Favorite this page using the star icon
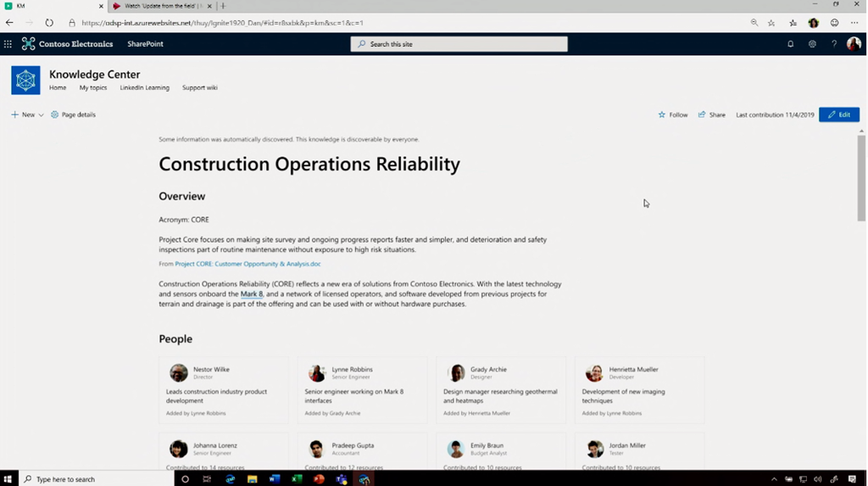 tap(771, 23)
